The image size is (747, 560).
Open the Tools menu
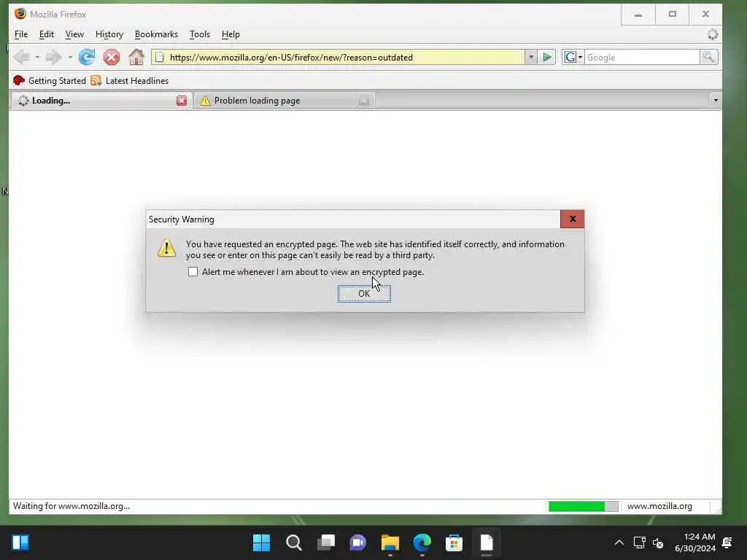[200, 34]
